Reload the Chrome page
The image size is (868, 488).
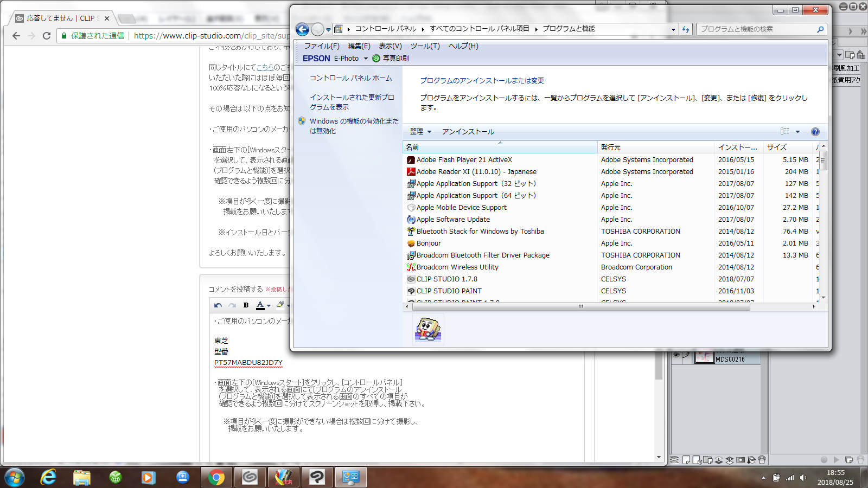pyautogui.click(x=47, y=36)
